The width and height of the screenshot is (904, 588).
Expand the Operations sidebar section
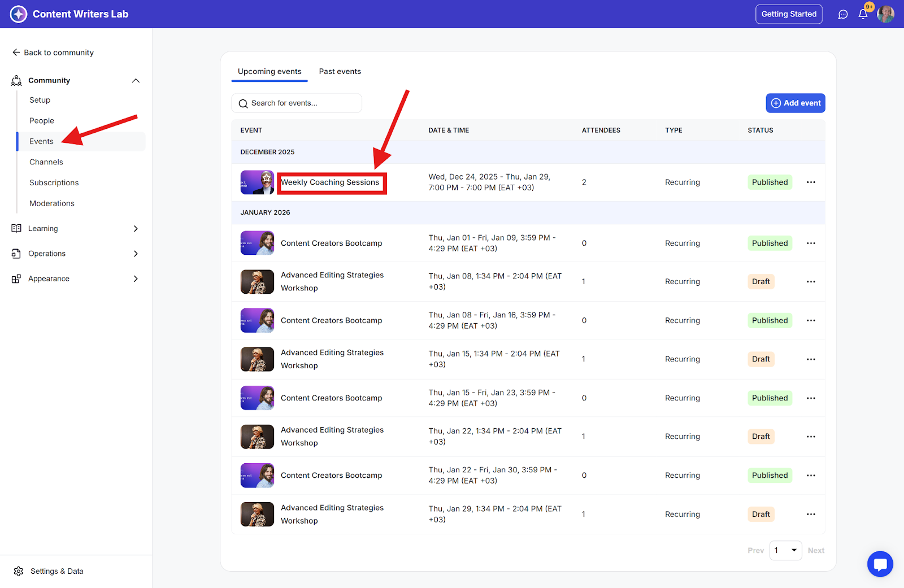[136, 254]
